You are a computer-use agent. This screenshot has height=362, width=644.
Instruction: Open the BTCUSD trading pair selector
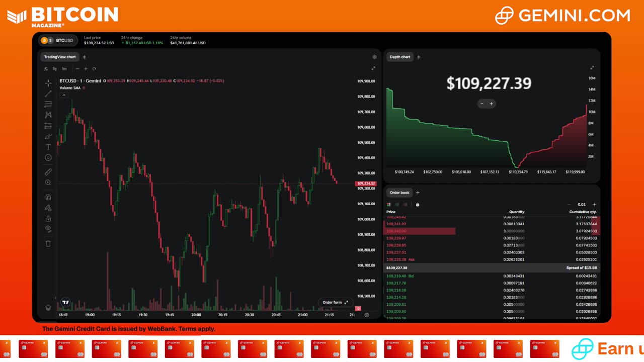click(58, 40)
